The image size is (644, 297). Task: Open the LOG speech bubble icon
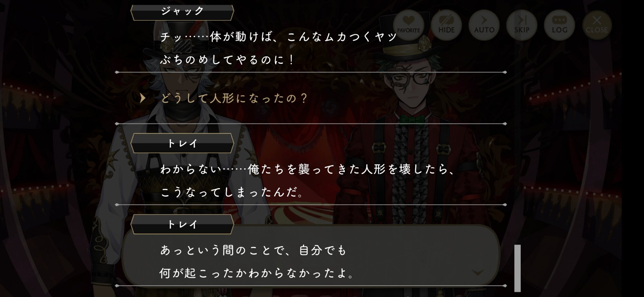(559, 25)
